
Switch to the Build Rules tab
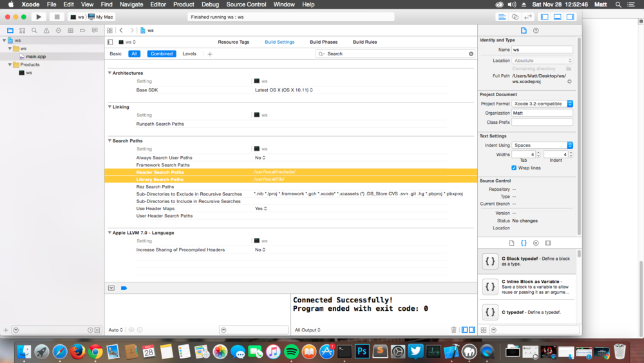click(x=365, y=42)
